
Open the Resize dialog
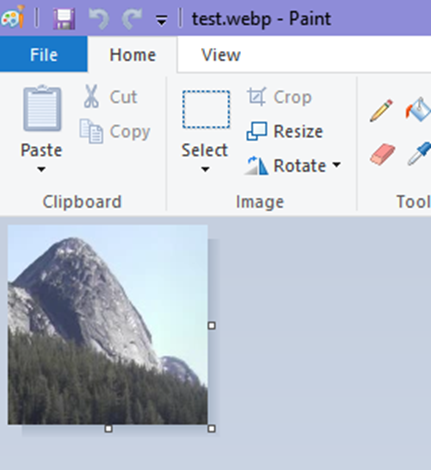coord(285,131)
